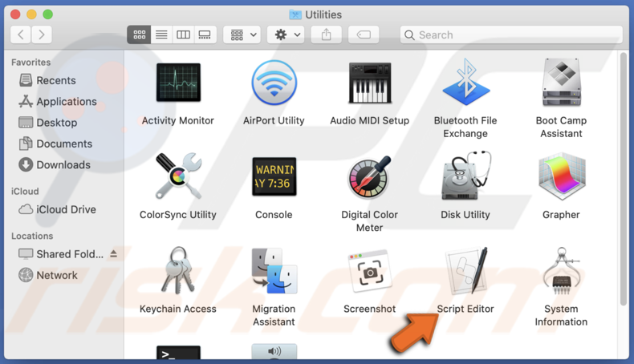Screen dimensions: 634x364
Task: Select the ColorSync Utility label
Action: tap(178, 215)
